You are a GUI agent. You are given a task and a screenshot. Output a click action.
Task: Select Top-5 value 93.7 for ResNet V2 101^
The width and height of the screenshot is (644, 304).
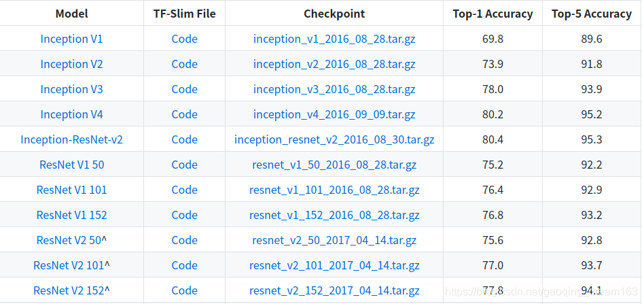click(x=592, y=265)
